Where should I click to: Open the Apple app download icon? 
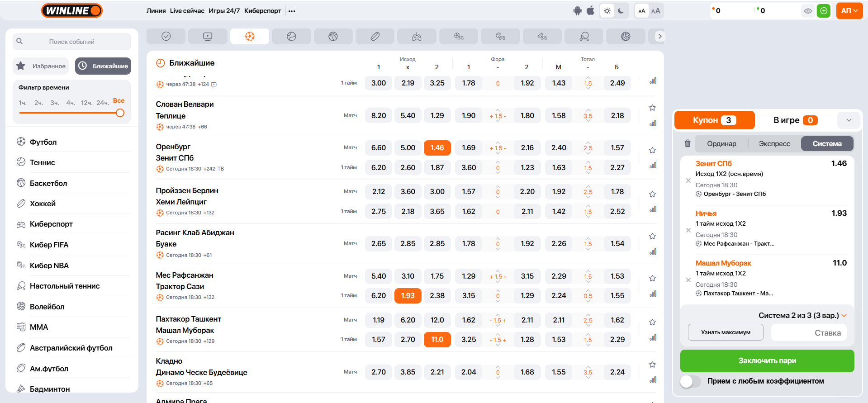[x=590, y=11]
